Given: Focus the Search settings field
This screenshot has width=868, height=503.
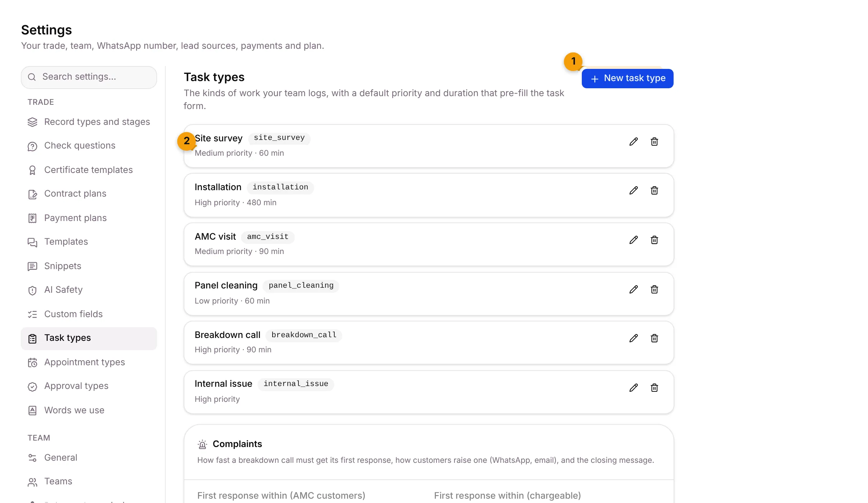Looking at the screenshot, I should (89, 77).
